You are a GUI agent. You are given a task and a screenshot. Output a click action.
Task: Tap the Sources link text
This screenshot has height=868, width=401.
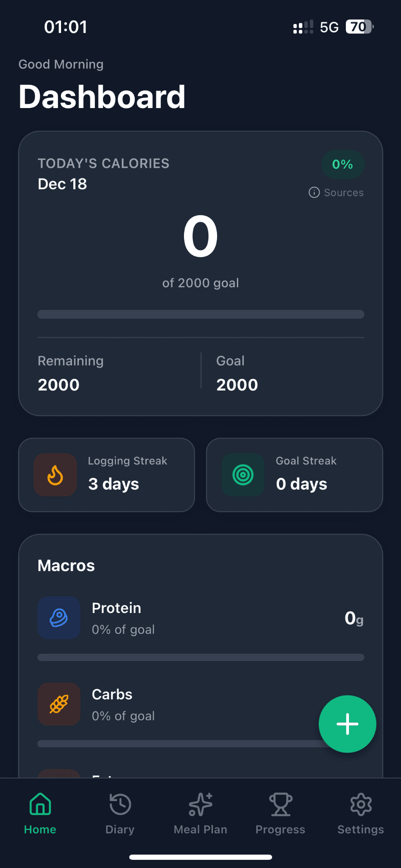tap(344, 193)
